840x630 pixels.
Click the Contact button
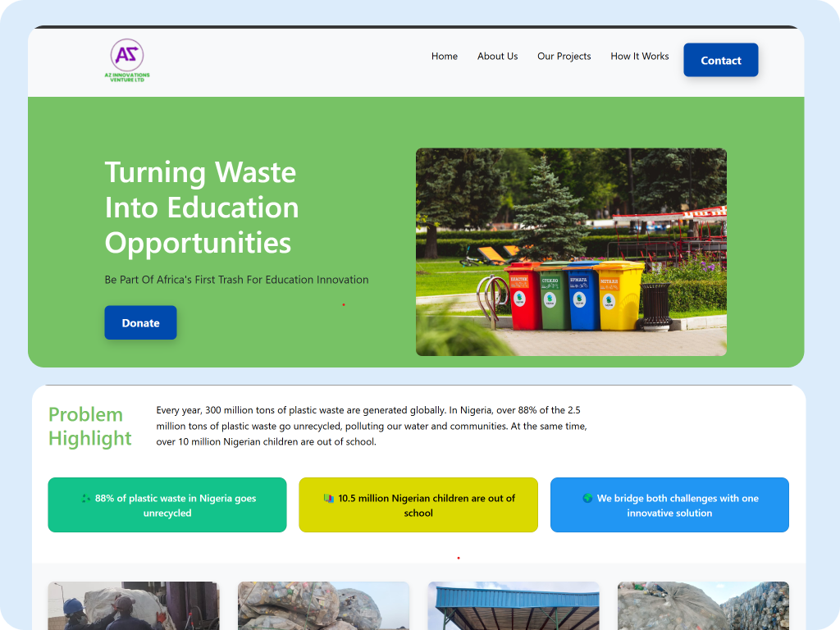pos(720,60)
